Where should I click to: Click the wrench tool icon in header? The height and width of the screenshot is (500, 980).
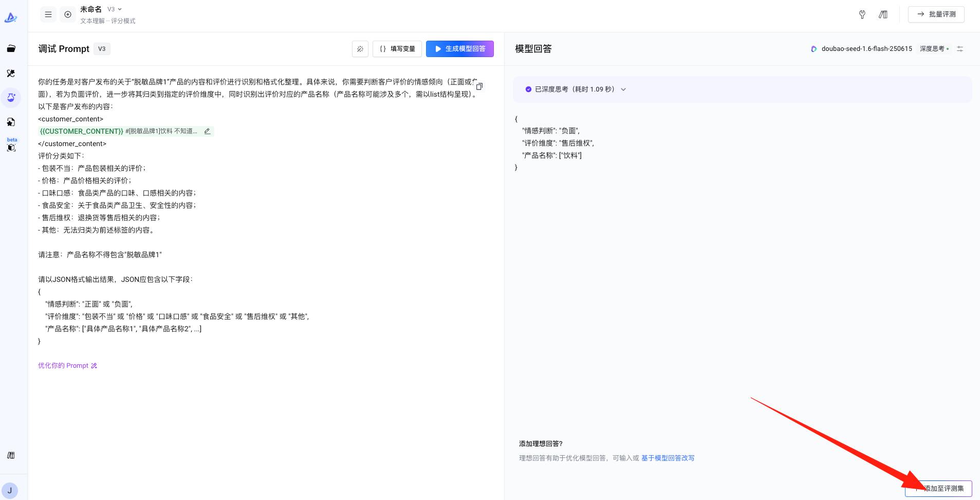(862, 14)
